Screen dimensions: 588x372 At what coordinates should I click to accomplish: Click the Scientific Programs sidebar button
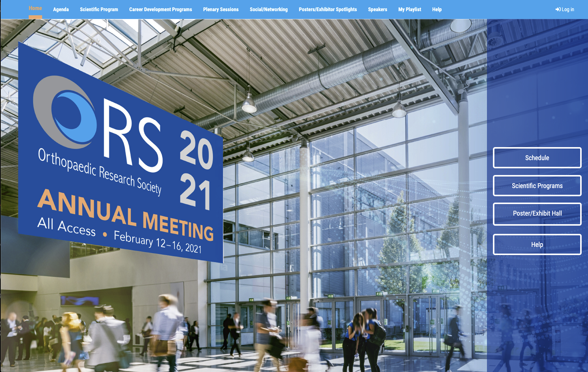537,186
